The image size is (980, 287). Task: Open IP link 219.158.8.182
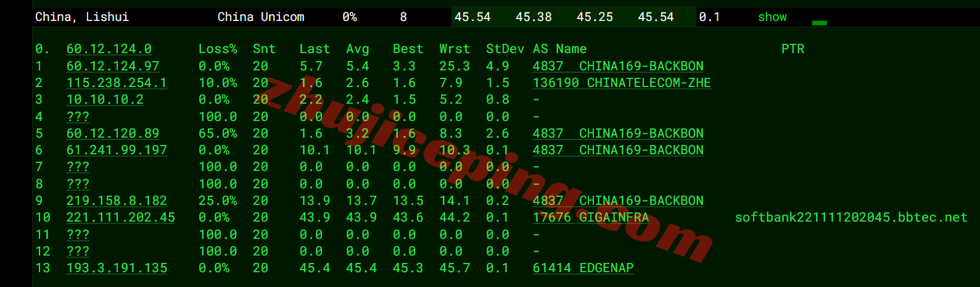117,201
